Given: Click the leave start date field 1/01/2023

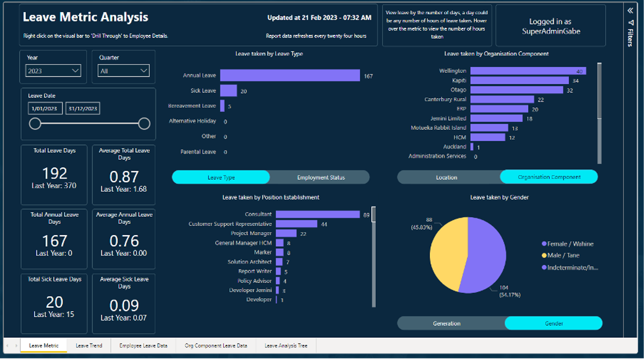Looking at the screenshot, I should 45,108.
